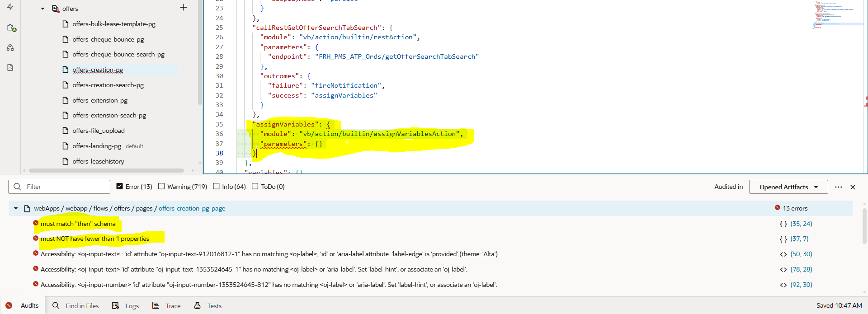Open the document icon in the left sidebar

(10, 67)
